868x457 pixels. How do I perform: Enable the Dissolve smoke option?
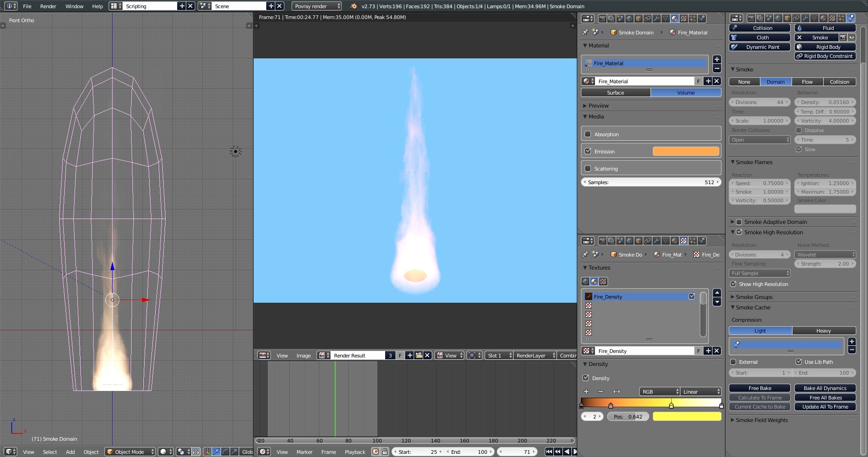799,130
